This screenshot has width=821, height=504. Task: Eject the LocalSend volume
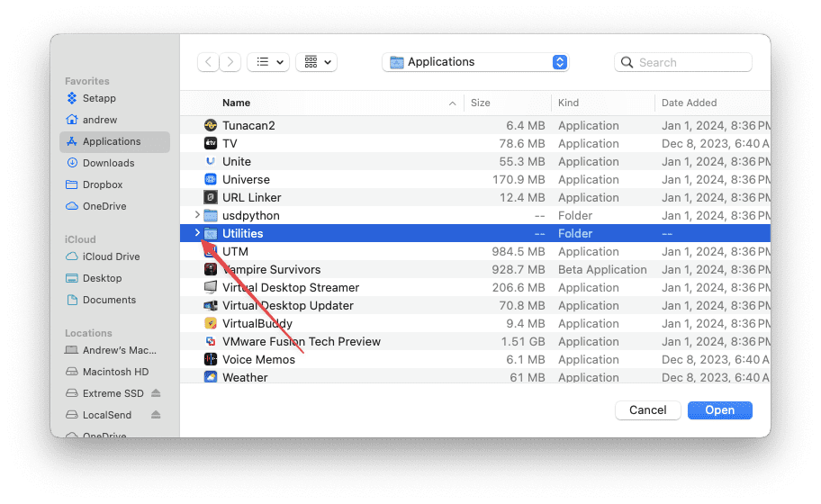156,415
